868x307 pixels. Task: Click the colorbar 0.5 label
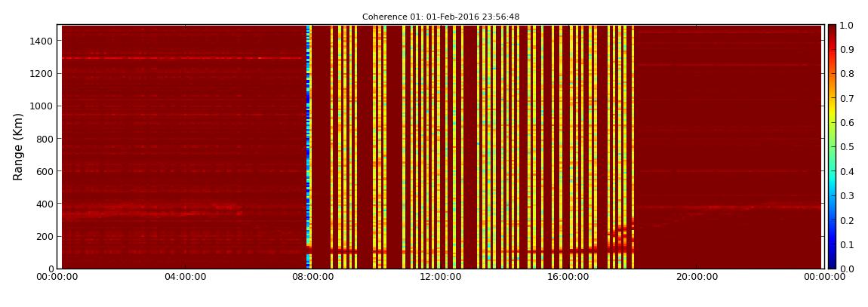[x=848, y=147]
